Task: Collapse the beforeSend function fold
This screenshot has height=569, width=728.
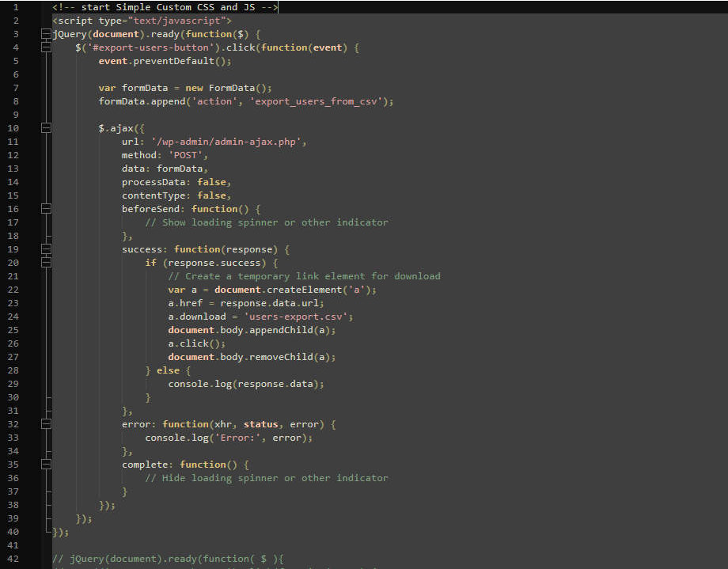Action: tap(46, 209)
